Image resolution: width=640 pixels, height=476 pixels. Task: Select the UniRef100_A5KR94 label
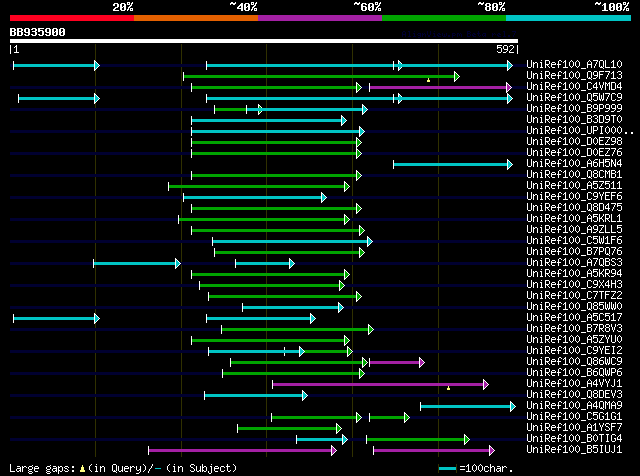click(574, 274)
